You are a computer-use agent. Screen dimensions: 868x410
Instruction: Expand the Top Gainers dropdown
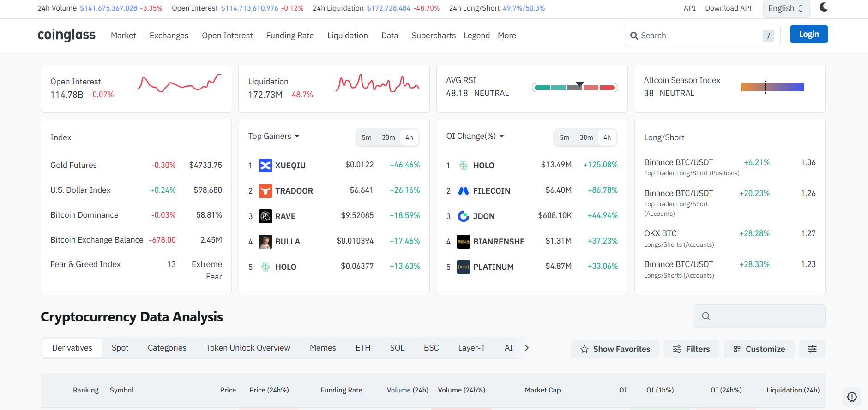click(x=274, y=136)
